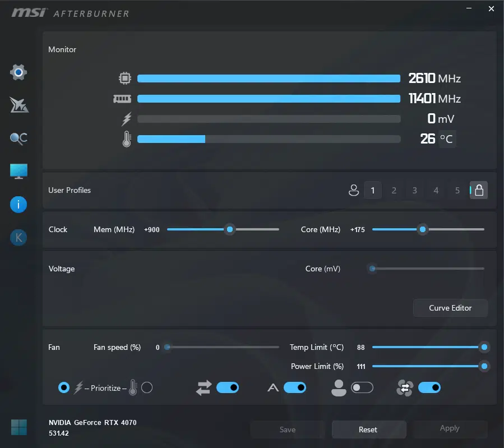This screenshot has width=504, height=448.
Task: Click the Mem (MHz) clock slider handle
Action: (x=230, y=229)
